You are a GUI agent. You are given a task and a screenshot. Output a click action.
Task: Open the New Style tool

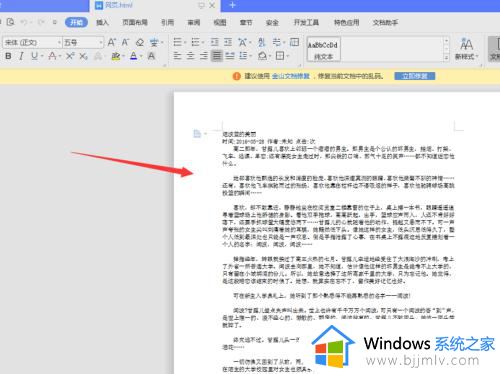click(466, 49)
